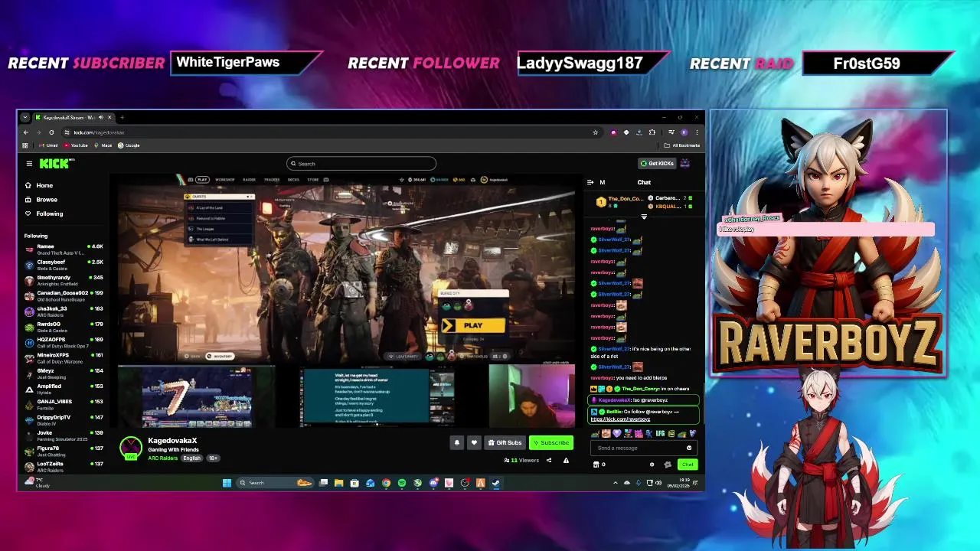The height and width of the screenshot is (551, 980).
Task: Mute the tab via the speaker icon
Action: pos(100,117)
